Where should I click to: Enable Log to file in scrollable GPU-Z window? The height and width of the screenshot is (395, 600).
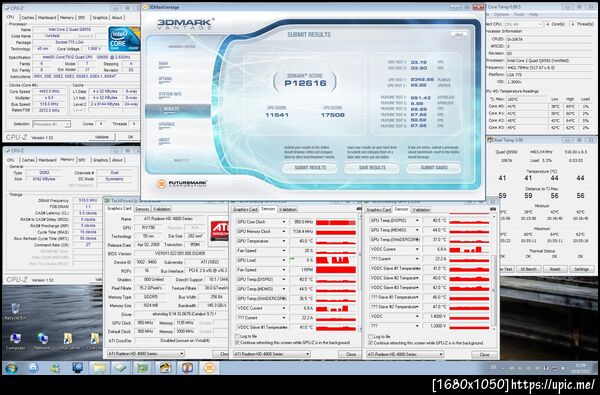[x=370, y=336]
